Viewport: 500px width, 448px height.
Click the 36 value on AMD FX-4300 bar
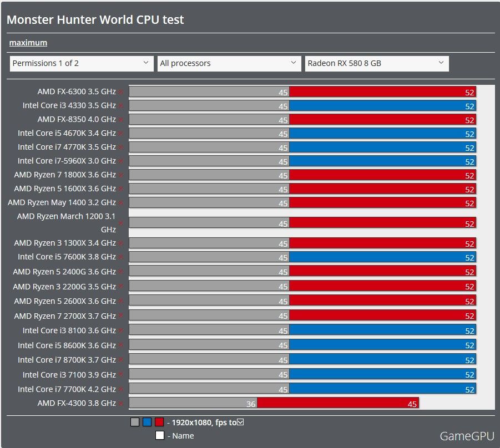(x=251, y=404)
